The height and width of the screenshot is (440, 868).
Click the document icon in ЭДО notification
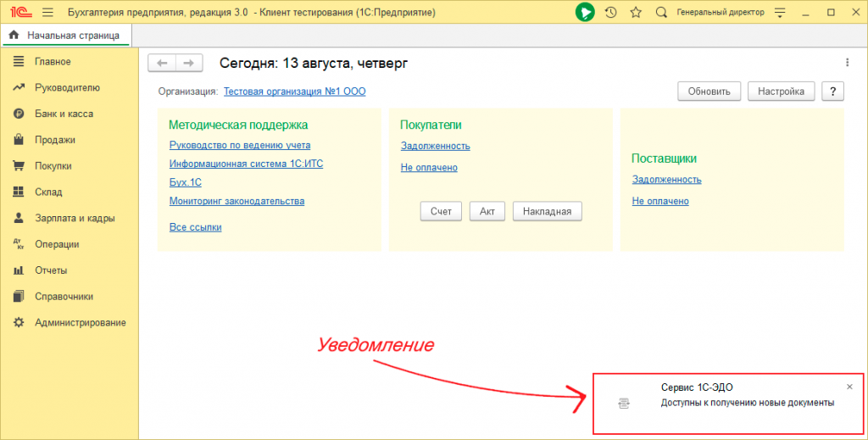pyautogui.click(x=624, y=404)
